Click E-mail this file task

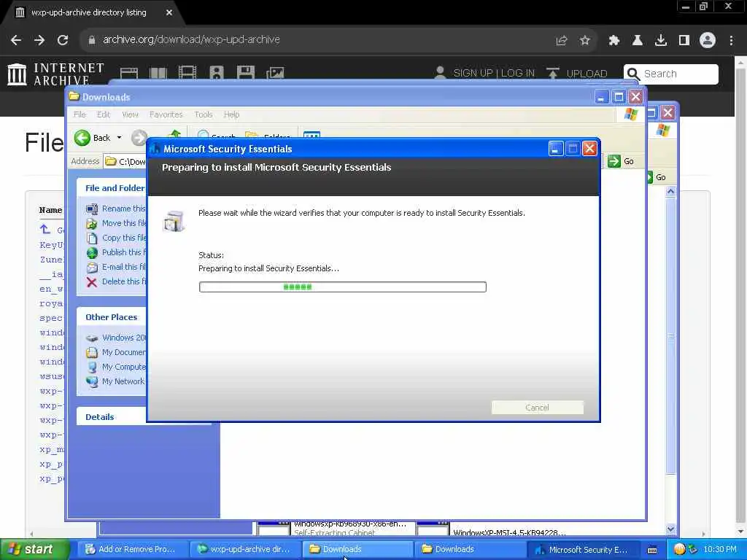tap(117, 267)
